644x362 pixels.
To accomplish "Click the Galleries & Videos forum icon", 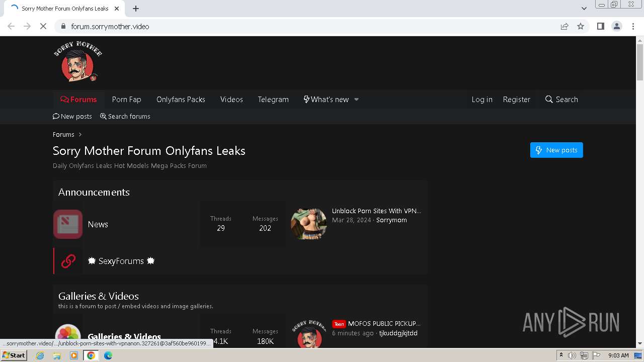I will [68, 335].
